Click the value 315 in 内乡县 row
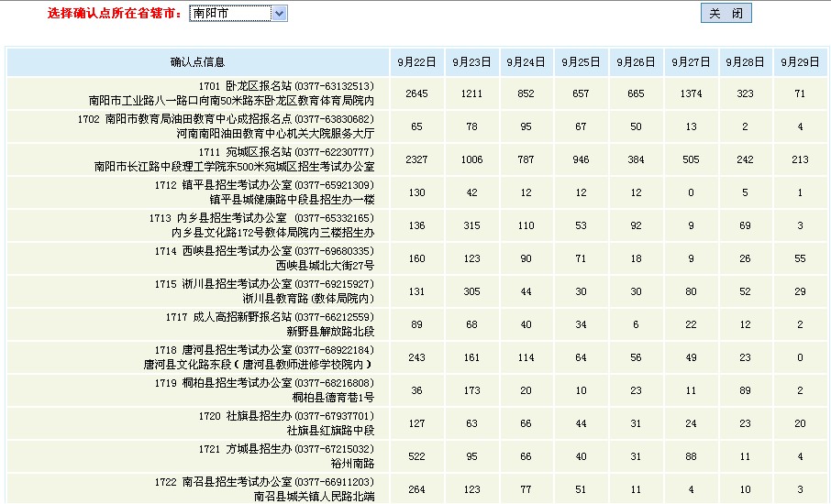Image resolution: width=831 pixels, height=504 pixels. click(x=471, y=225)
